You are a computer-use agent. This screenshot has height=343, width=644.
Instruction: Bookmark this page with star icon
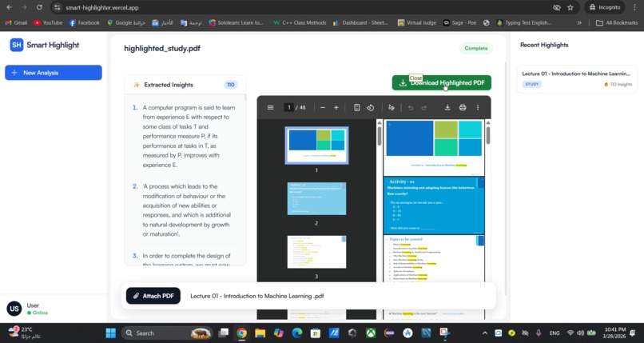pos(570,7)
